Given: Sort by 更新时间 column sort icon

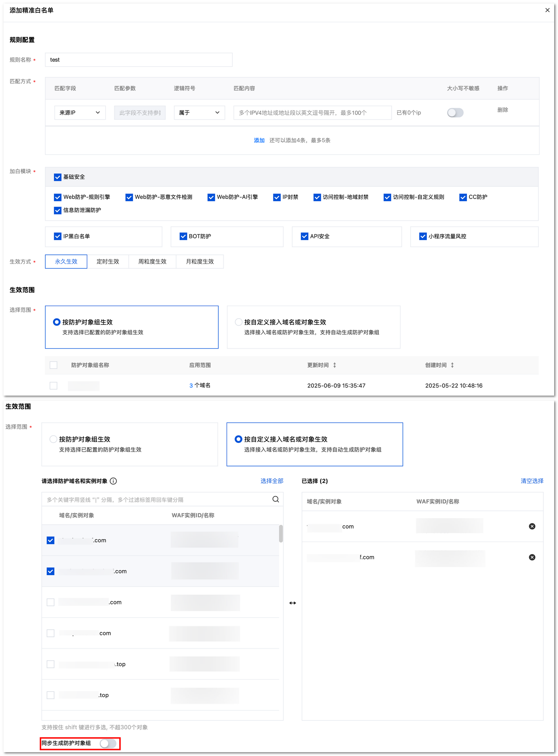Looking at the screenshot, I should 334,365.
